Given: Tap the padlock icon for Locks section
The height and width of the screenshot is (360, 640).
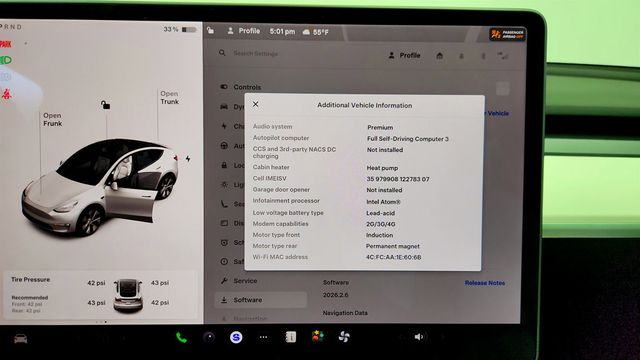Looking at the screenshot, I should pyautogui.click(x=224, y=165).
